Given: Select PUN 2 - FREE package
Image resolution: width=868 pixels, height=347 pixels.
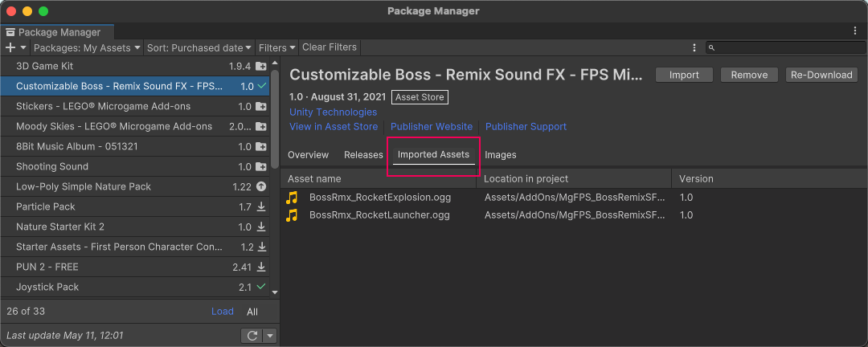Looking at the screenshot, I should [135, 267].
